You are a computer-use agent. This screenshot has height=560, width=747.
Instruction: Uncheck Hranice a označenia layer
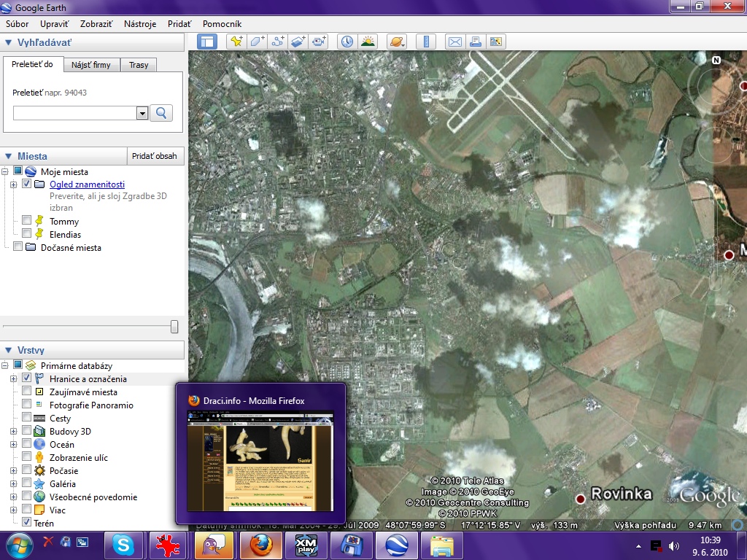(x=27, y=378)
